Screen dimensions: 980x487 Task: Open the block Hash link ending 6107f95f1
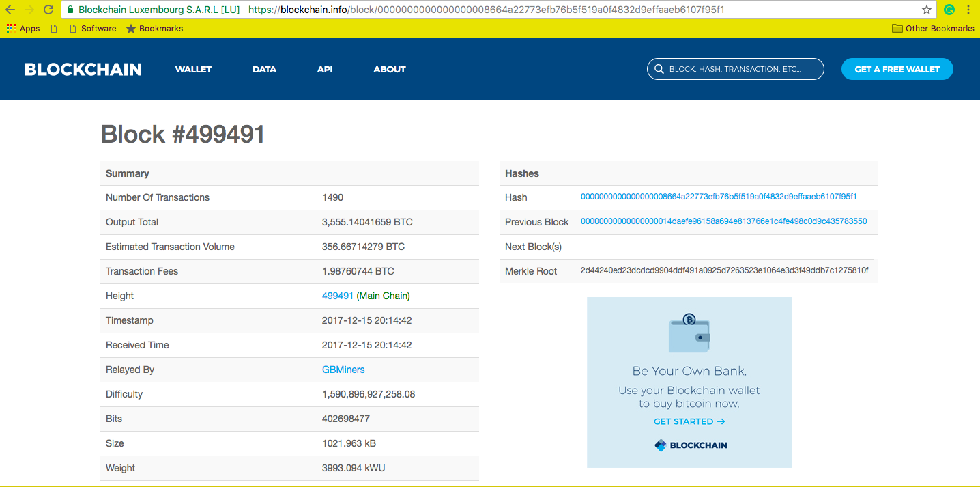[719, 197]
